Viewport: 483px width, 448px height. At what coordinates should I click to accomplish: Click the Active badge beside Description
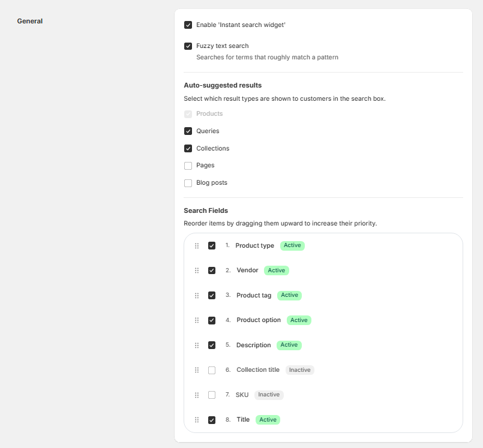tap(289, 345)
